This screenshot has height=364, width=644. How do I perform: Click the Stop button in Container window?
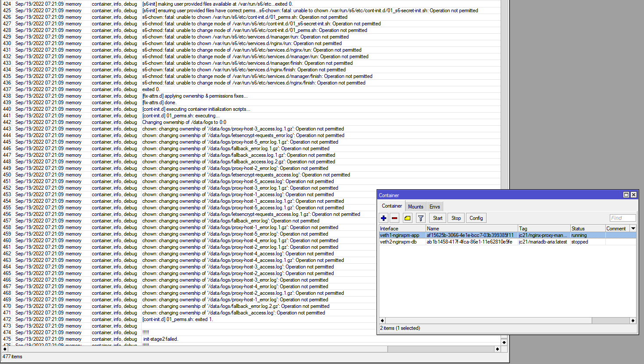point(456,218)
